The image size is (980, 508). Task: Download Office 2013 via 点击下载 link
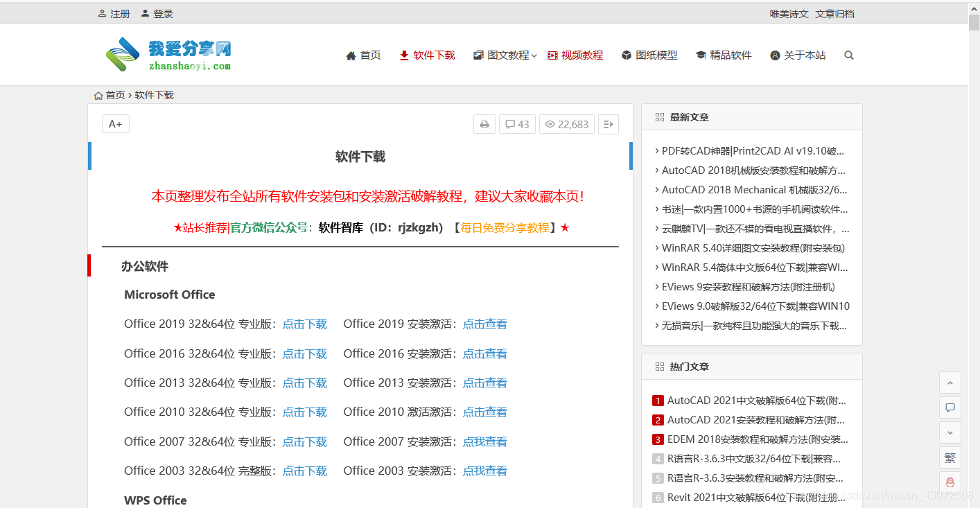(304, 383)
